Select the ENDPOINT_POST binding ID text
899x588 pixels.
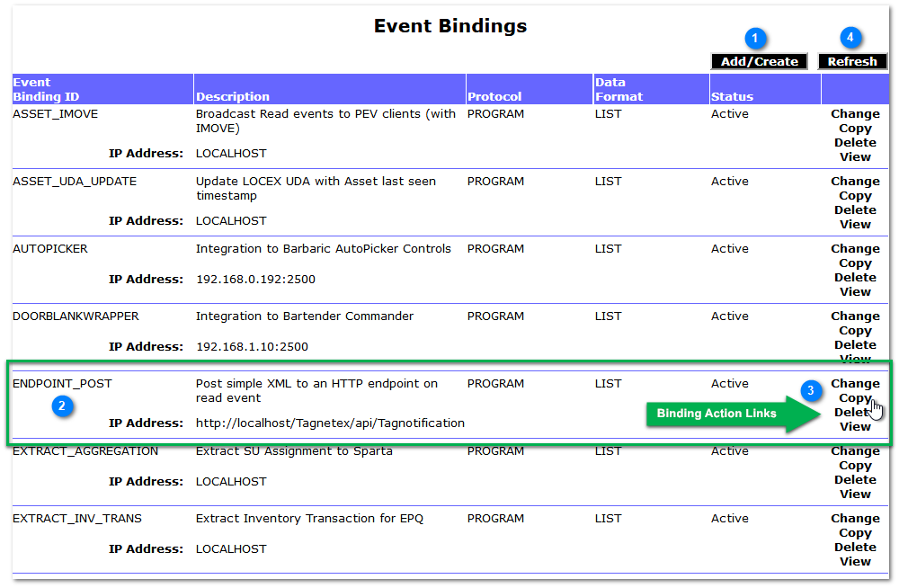62,383
